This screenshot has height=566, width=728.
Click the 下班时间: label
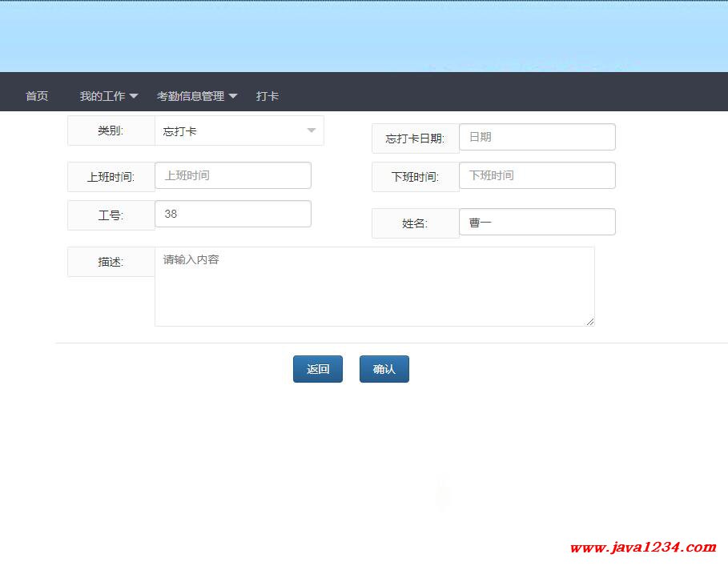416,177
